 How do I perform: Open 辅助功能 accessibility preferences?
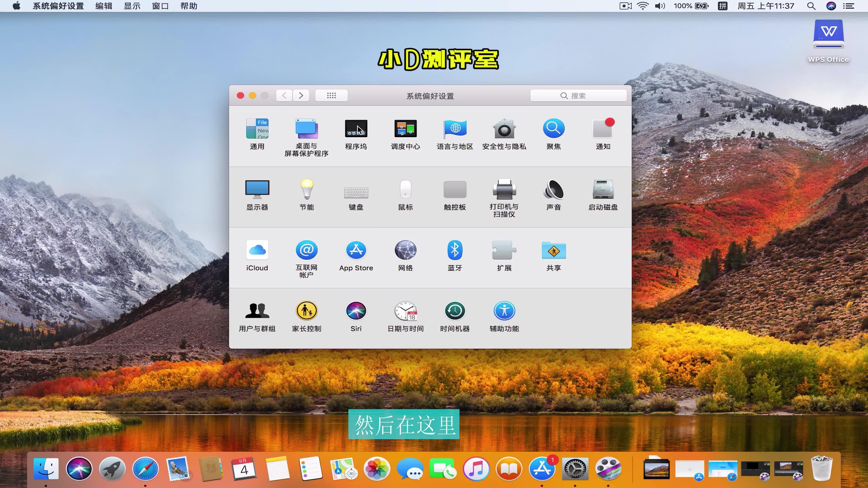pyautogui.click(x=504, y=311)
